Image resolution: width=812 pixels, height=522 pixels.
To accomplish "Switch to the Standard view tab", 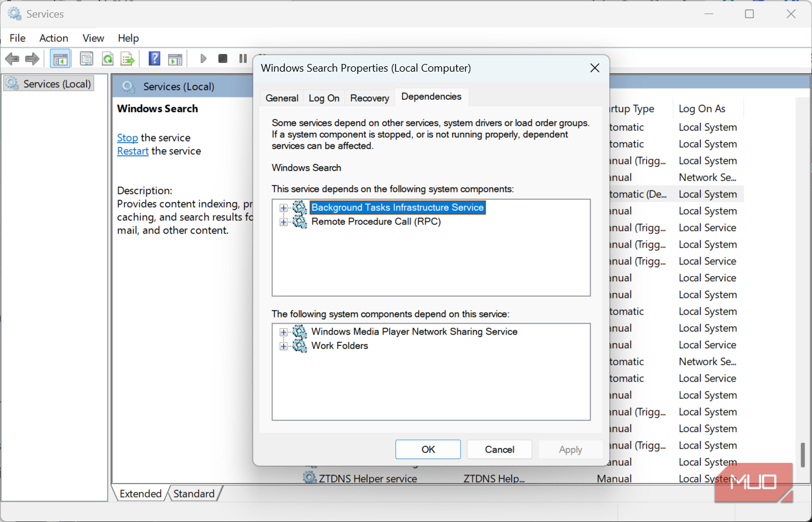I will tap(194, 494).
